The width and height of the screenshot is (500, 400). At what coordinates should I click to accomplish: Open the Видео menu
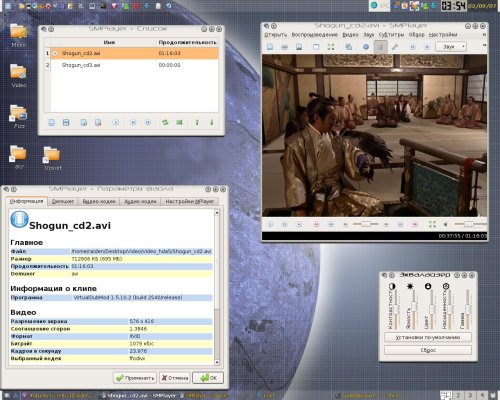(x=350, y=35)
